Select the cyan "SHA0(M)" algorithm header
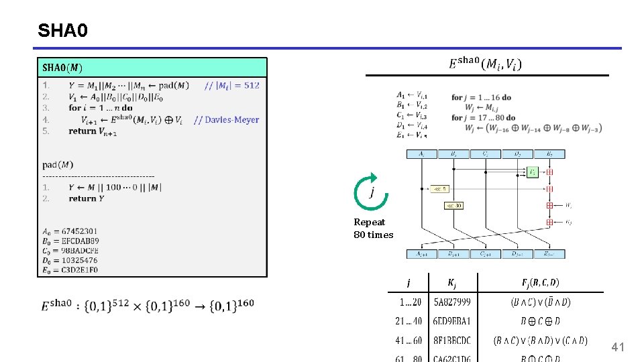644x362 pixels. point(152,68)
